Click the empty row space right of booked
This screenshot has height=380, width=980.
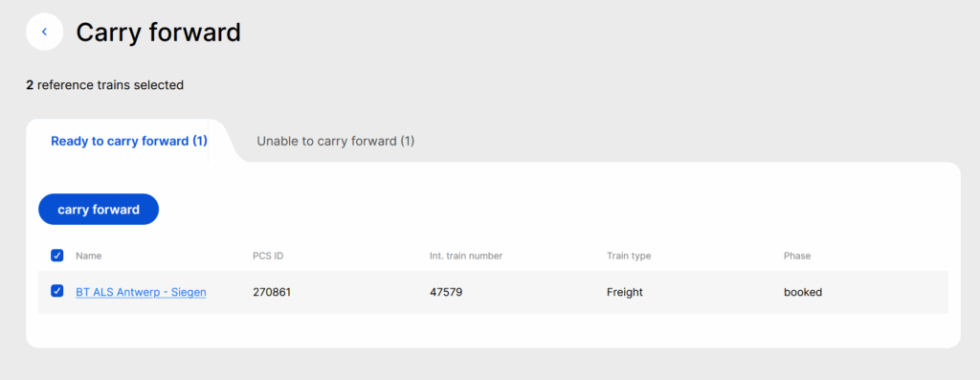tap(885, 292)
